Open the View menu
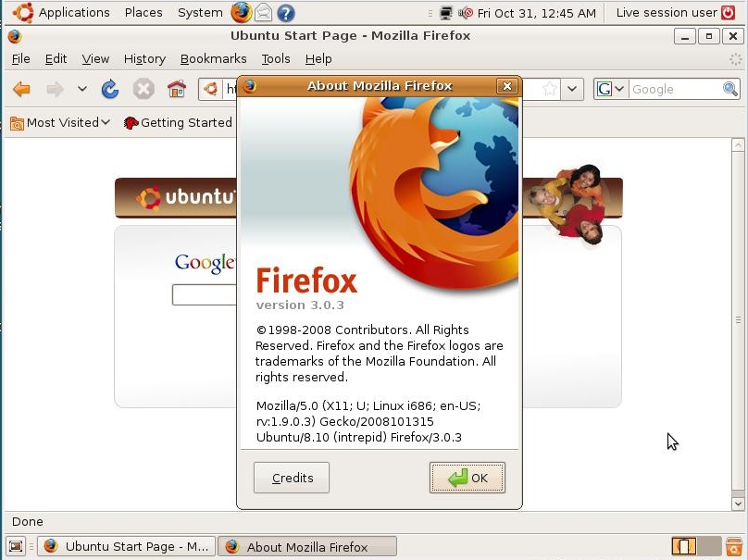Screen dimensions: 748x560 (x=95, y=58)
